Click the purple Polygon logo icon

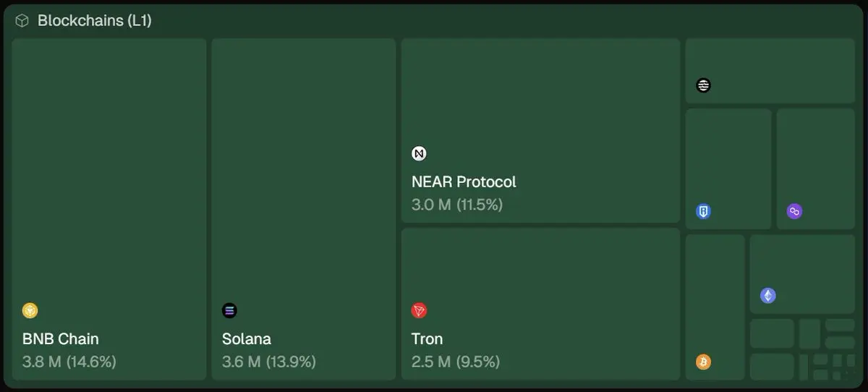794,212
